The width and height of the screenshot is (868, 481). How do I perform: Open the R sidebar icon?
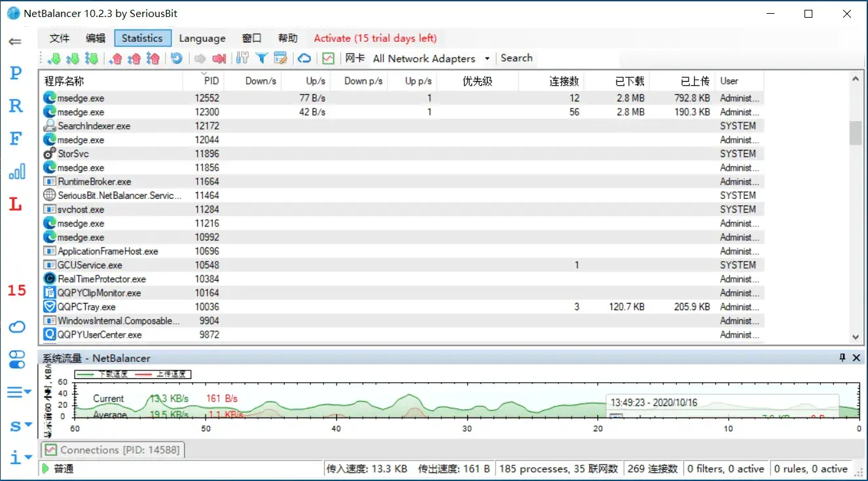click(16, 105)
